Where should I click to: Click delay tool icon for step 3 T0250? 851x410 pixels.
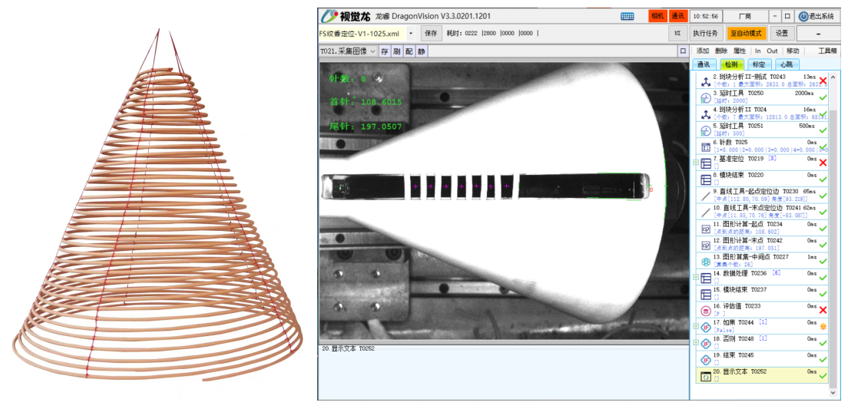[706, 98]
